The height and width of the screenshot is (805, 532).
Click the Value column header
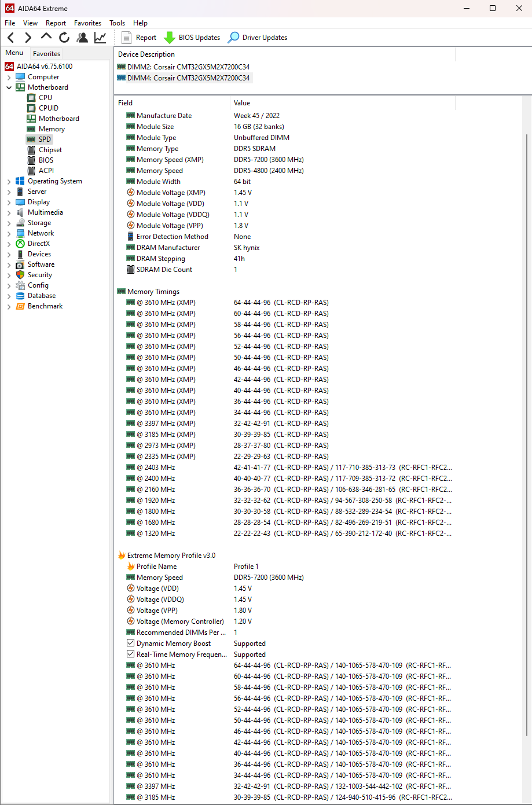point(242,103)
